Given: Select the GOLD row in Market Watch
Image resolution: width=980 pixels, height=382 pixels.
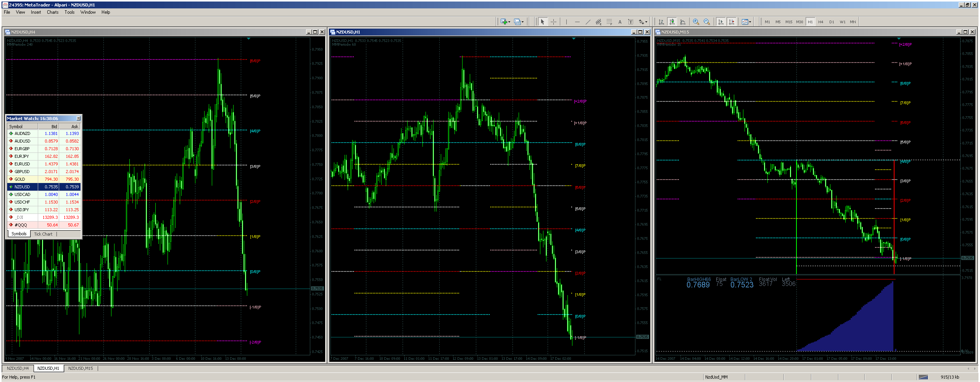Looking at the screenshot, I should tap(44, 179).
